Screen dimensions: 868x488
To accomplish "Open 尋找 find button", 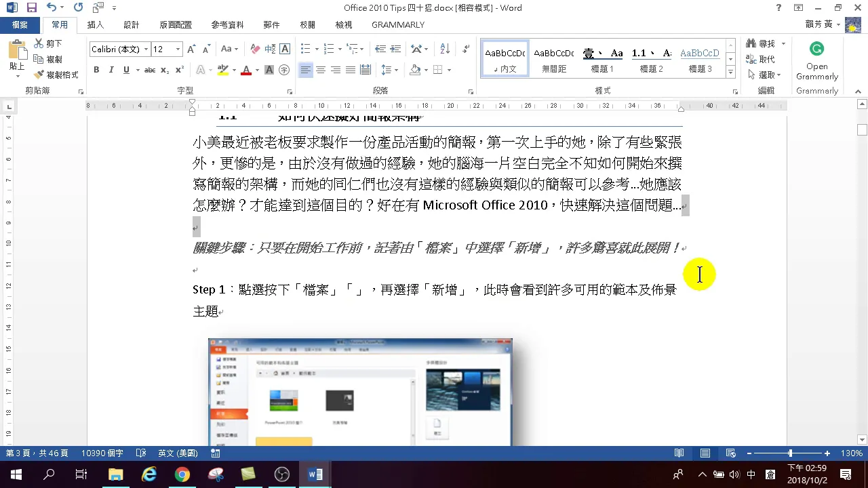I will point(762,43).
